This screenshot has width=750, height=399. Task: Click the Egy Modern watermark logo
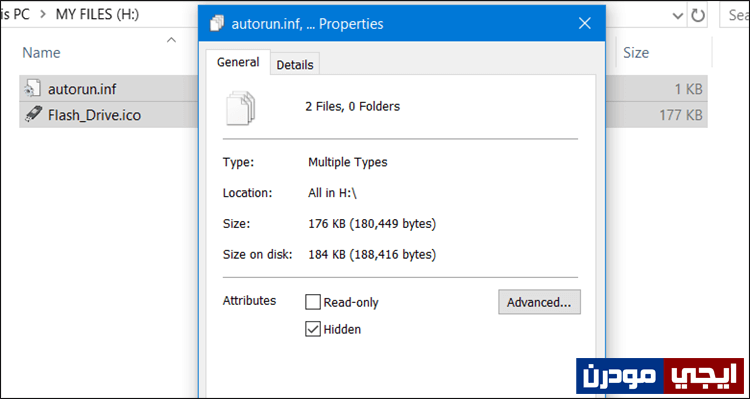(x=660, y=376)
